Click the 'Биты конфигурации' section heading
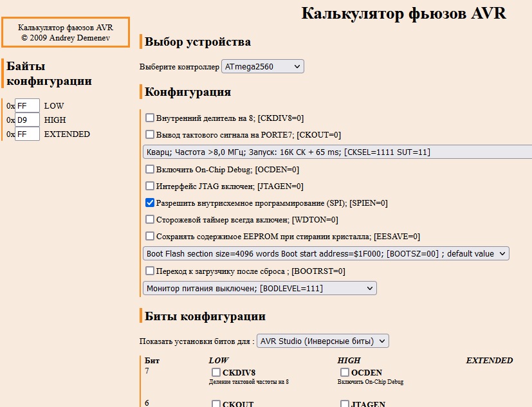This screenshot has height=407, width=532. click(x=205, y=316)
